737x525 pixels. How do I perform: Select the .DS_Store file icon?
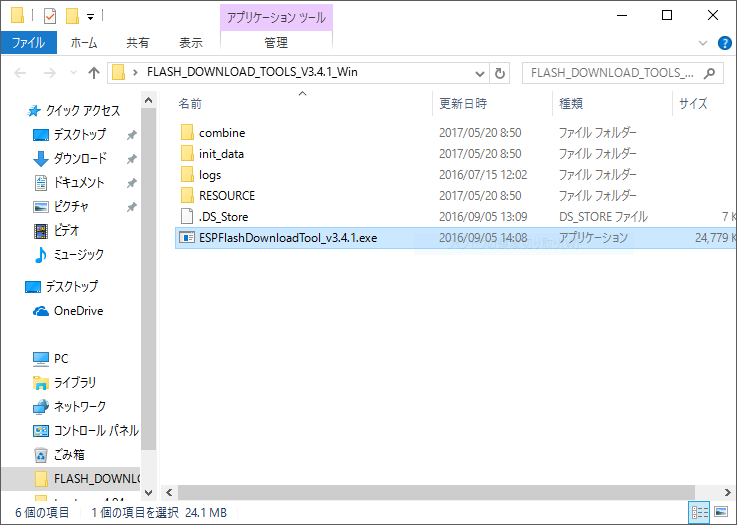187,217
